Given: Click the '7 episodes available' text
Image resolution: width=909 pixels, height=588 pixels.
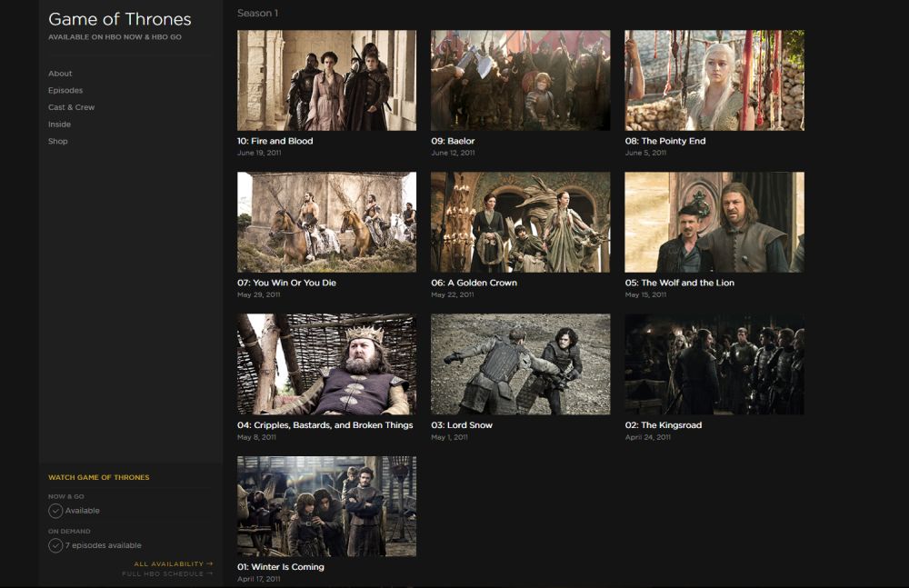Looking at the screenshot, I should (104, 545).
